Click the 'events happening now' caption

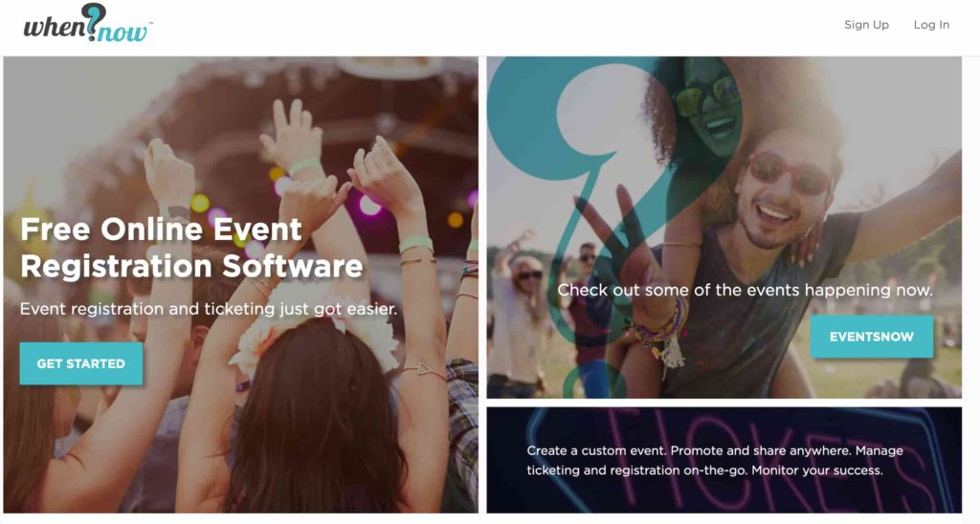pyautogui.click(x=745, y=290)
